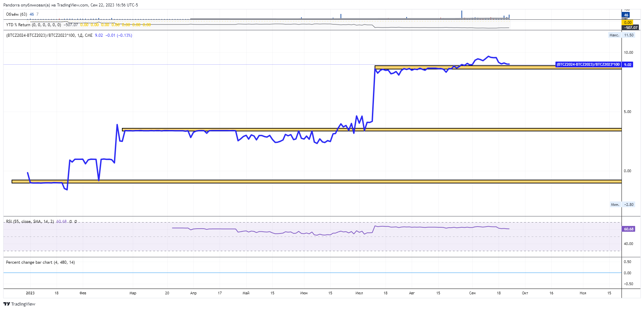Click the 2023 label on time axis
This screenshot has width=644, height=310.
pos(30,293)
